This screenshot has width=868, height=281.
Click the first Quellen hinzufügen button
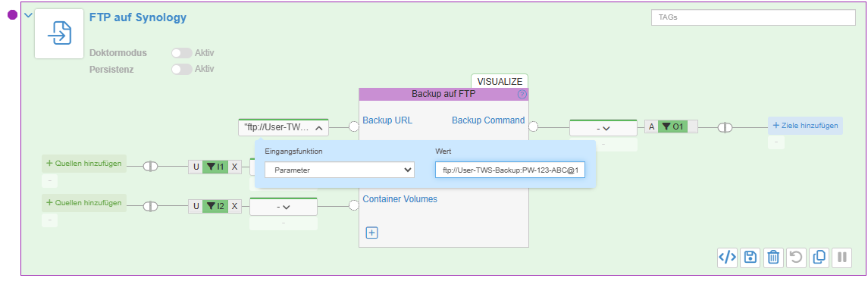click(x=84, y=164)
